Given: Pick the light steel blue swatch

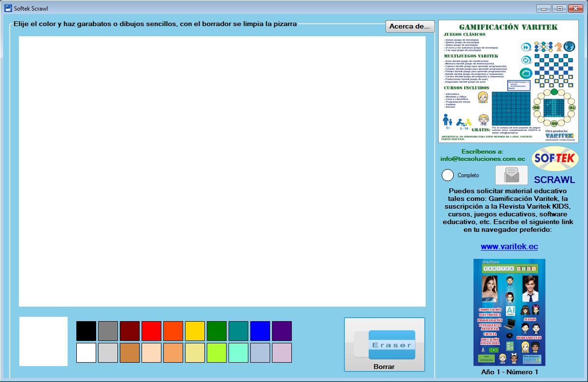Looking at the screenshot, I should click(260, 353).
